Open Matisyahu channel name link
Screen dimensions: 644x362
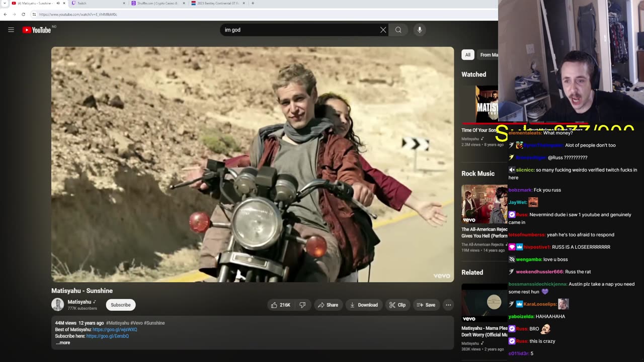(x=79, y=302)
